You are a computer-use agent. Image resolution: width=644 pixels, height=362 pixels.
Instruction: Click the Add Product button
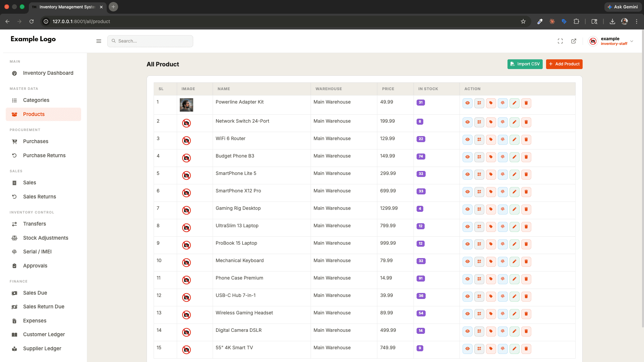coord(564,64)
